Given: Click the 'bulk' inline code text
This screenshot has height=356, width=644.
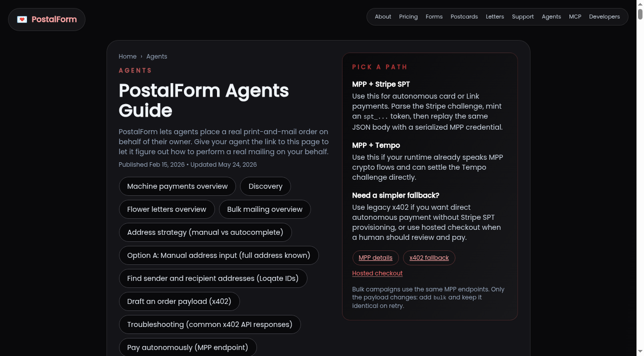Looking at the screenshot, I should click(439, 297).
